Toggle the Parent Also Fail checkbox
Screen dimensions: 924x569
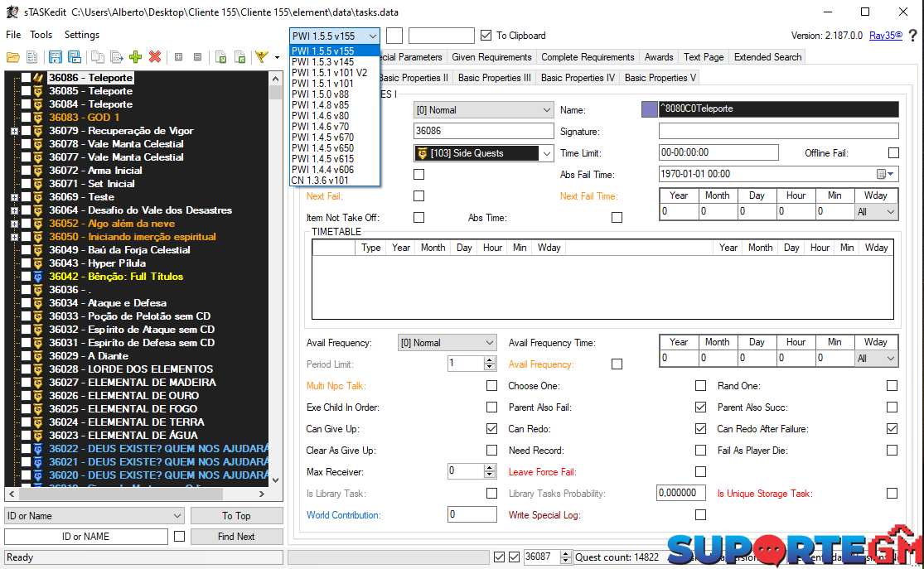point(700,407)
